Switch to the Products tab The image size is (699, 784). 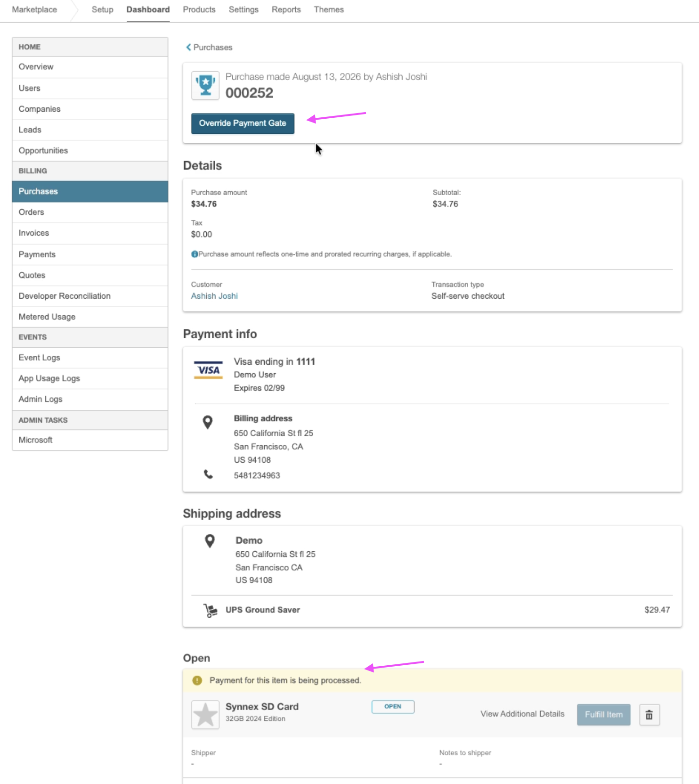click(199, 9)
